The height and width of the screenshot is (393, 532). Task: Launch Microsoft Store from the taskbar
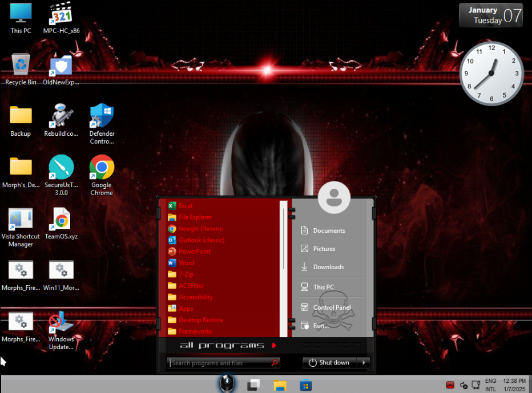point(306,385)
